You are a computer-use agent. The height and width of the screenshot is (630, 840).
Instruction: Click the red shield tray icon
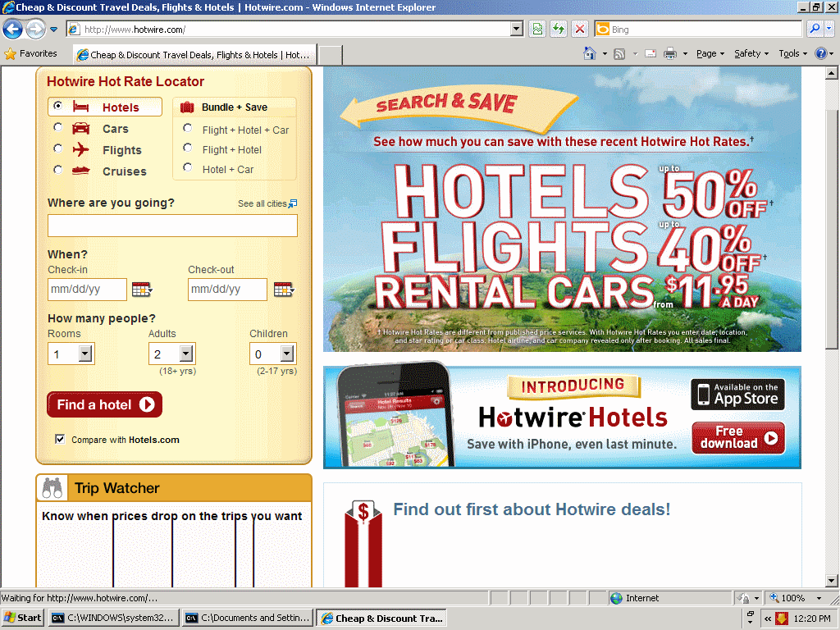coord(782,619)
